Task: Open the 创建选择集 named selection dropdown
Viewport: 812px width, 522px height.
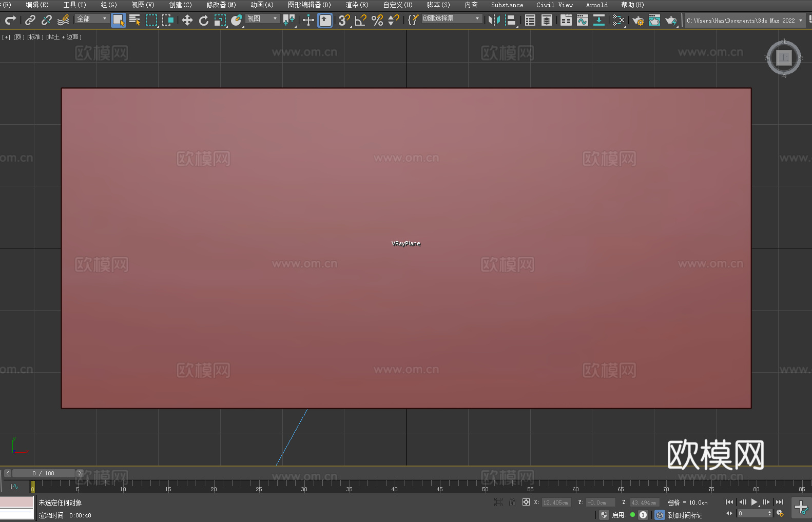Action: click(451, 18)
